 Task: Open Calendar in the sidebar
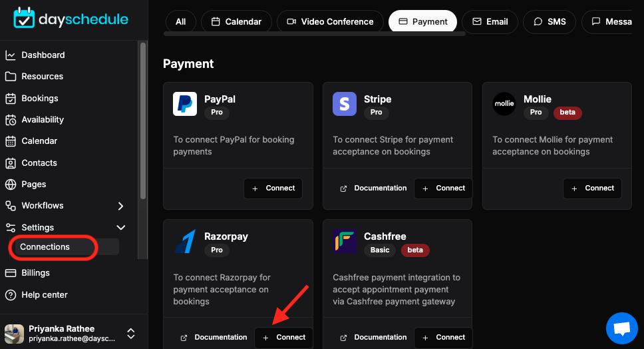click(39, 141)
